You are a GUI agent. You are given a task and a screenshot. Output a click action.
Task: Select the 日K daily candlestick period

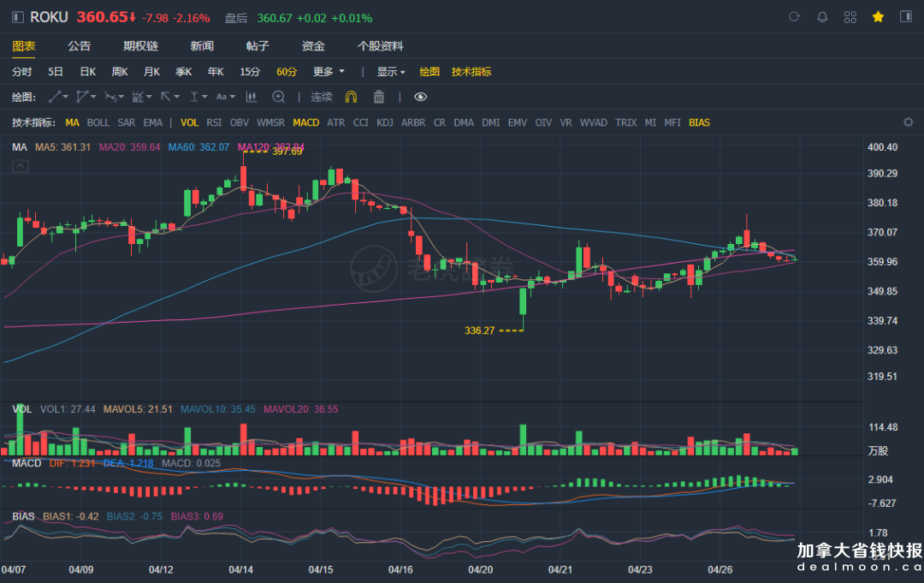(x=88, y=72)
